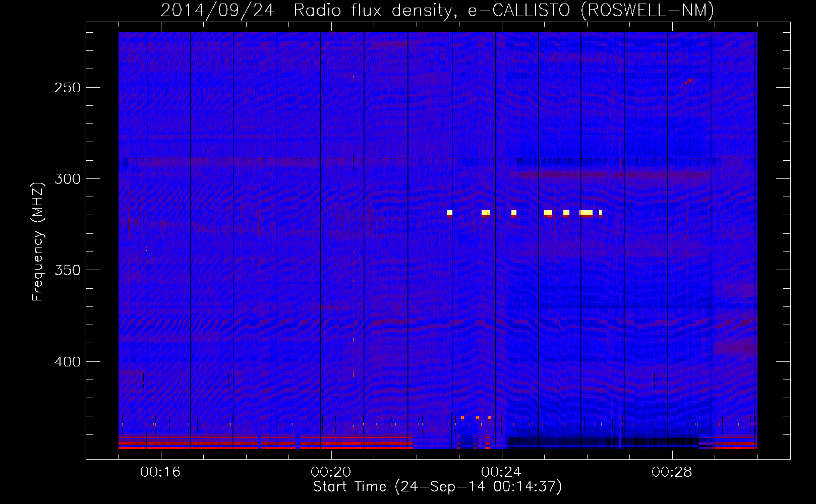Click the 350 frequency tick label
This screenshot has height=504, width=816.
pyautogui.click(x=68, y=271)
